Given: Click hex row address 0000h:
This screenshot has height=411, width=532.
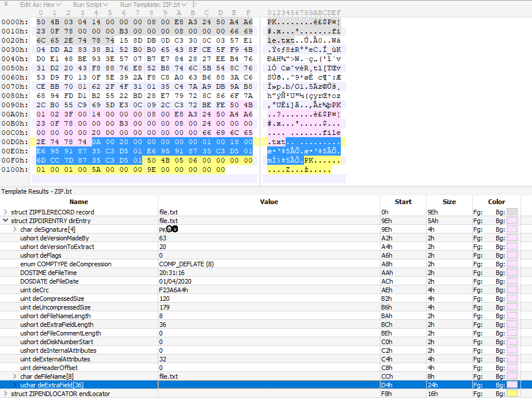Looking at the screenshot, I should click(14, 22).
